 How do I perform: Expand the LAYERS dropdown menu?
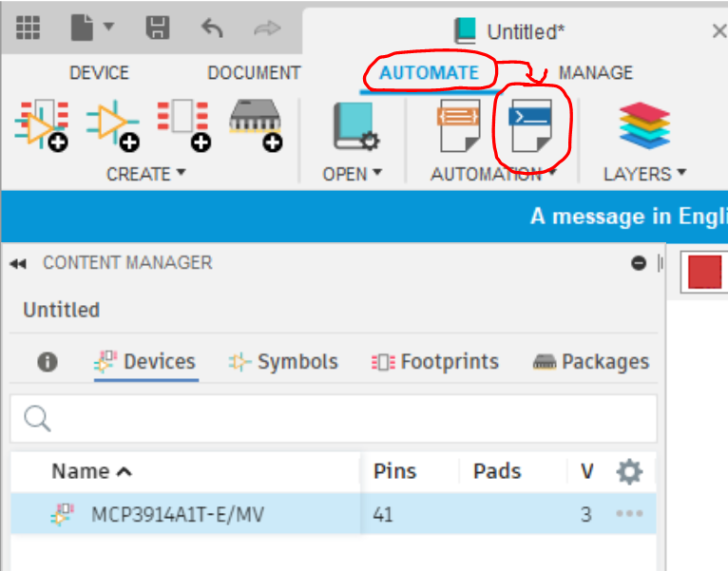click(x=644, y=174)
